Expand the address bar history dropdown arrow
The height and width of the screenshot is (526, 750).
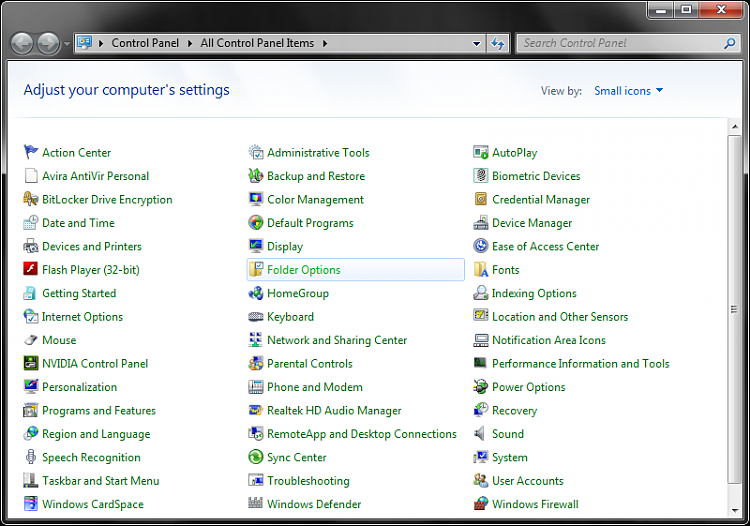pos(476,44)
